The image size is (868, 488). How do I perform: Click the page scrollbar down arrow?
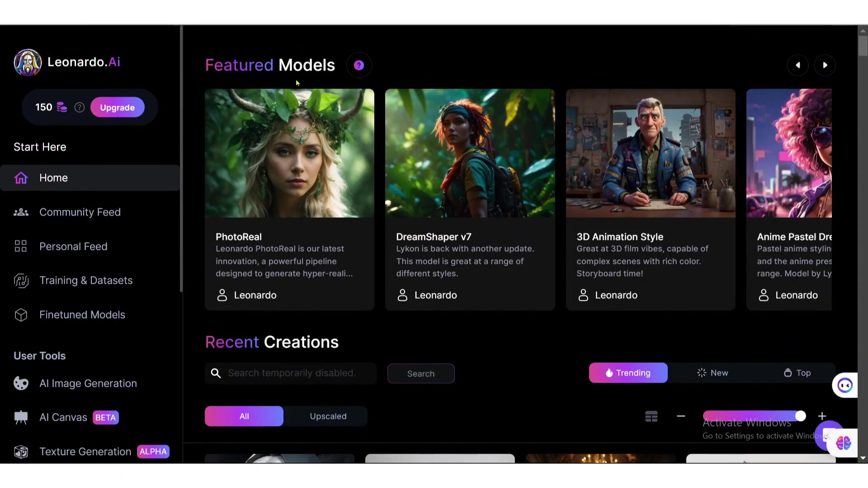[x=863, y=458]
